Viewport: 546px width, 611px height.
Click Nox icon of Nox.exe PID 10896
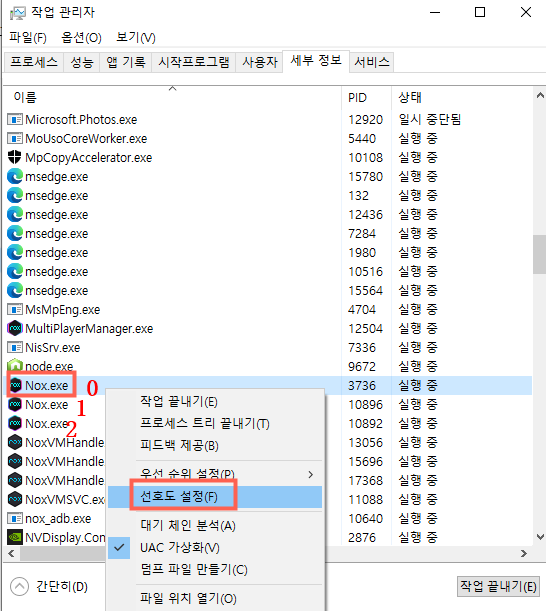15,404
